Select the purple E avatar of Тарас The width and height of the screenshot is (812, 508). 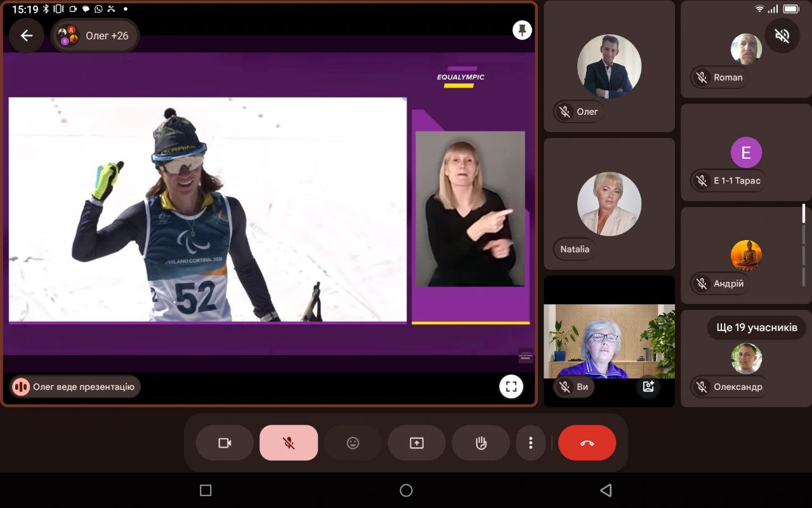(746, 152)
